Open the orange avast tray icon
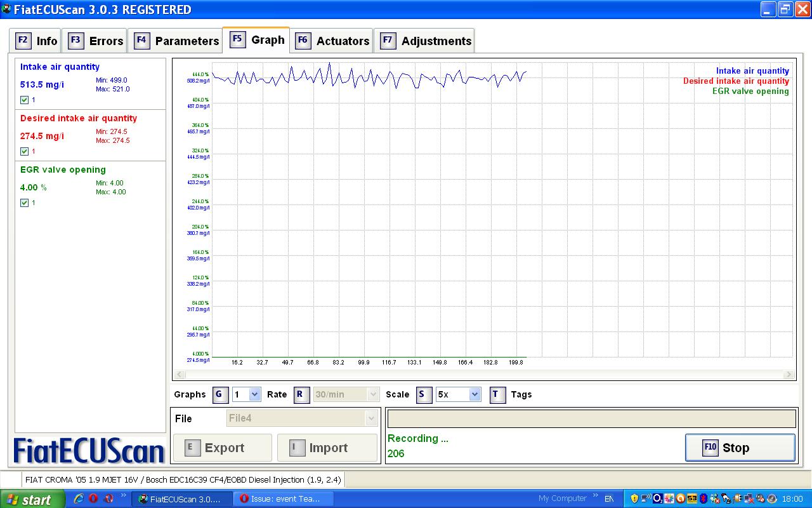812x508 pixels. (681, 498)
